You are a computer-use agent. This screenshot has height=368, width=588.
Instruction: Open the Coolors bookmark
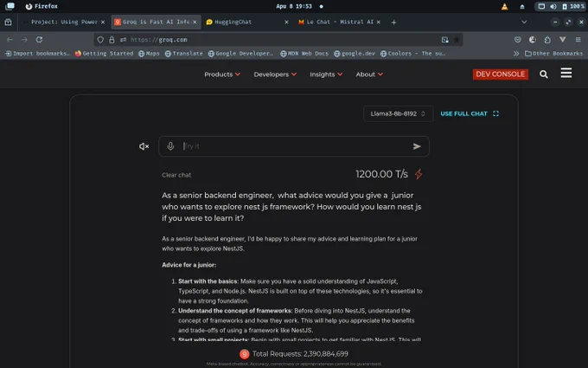tap(412, 54)
